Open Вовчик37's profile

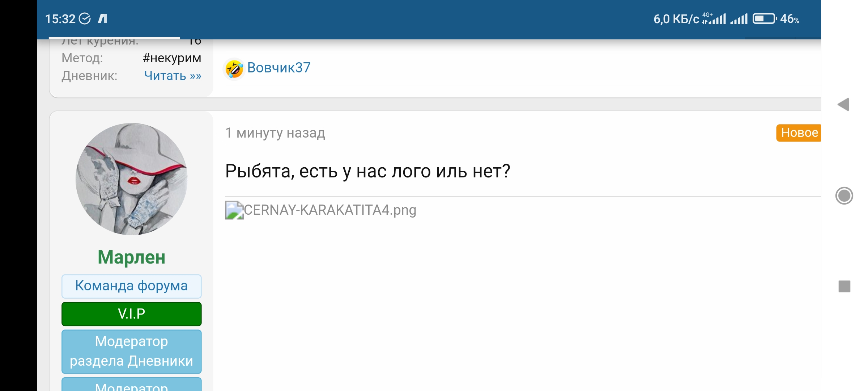click(x=278, y=67)
